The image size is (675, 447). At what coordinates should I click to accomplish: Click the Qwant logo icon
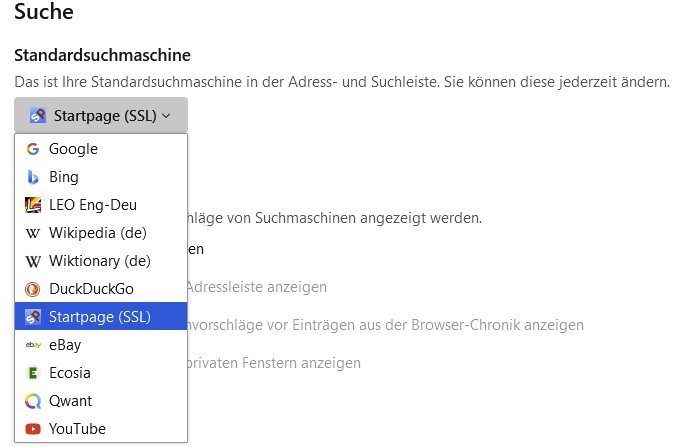click(x=33, y=401)
